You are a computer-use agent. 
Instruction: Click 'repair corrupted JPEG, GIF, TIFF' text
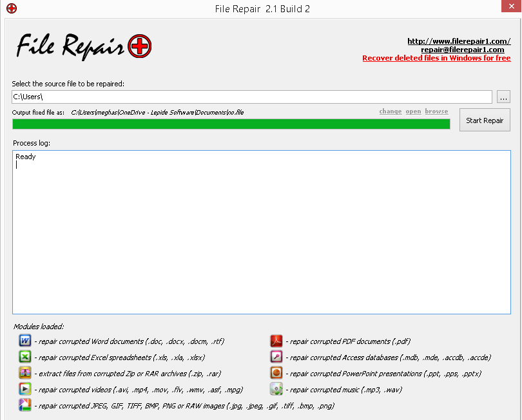point(186,406)
